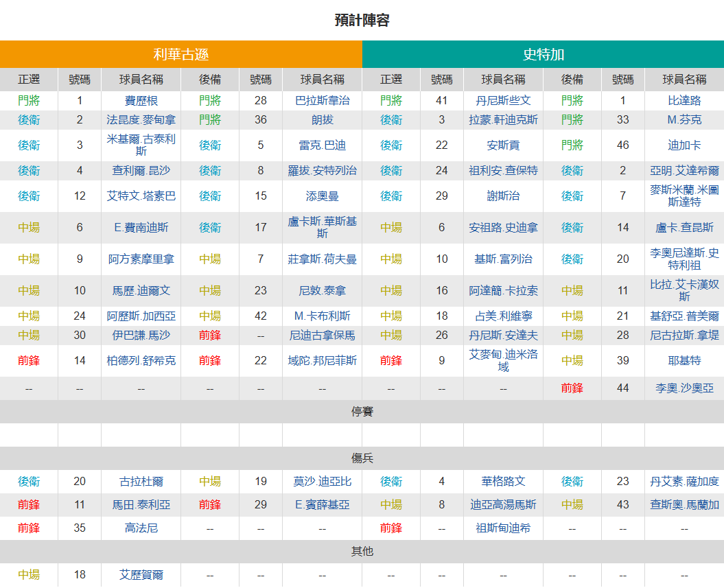Select player 米基爾.古泰利斯
Screen dimensions: 724x588
(x=141, y=145)
